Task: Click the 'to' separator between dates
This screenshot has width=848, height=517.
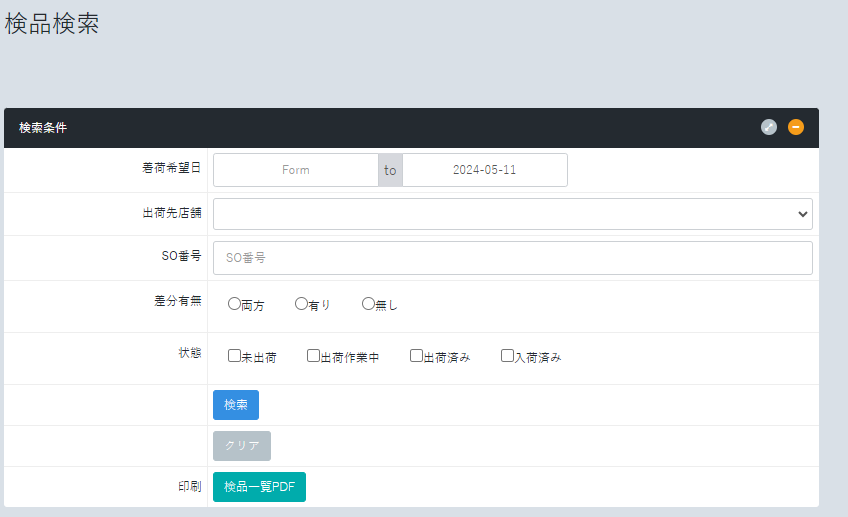Action: pyautogui.click(x=390, y=170)
